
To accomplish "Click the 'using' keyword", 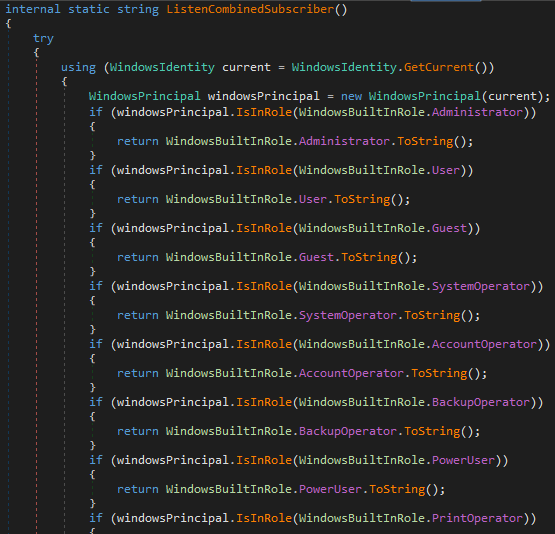I will [78, 68].
